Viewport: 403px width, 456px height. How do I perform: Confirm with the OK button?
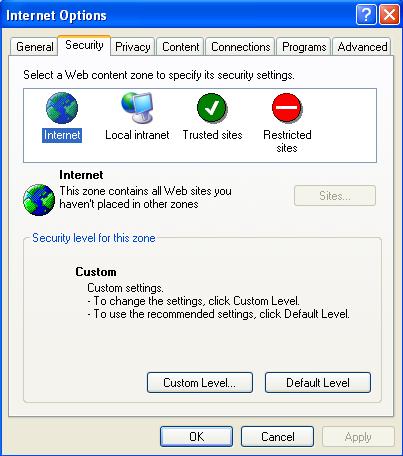(196, 436)
